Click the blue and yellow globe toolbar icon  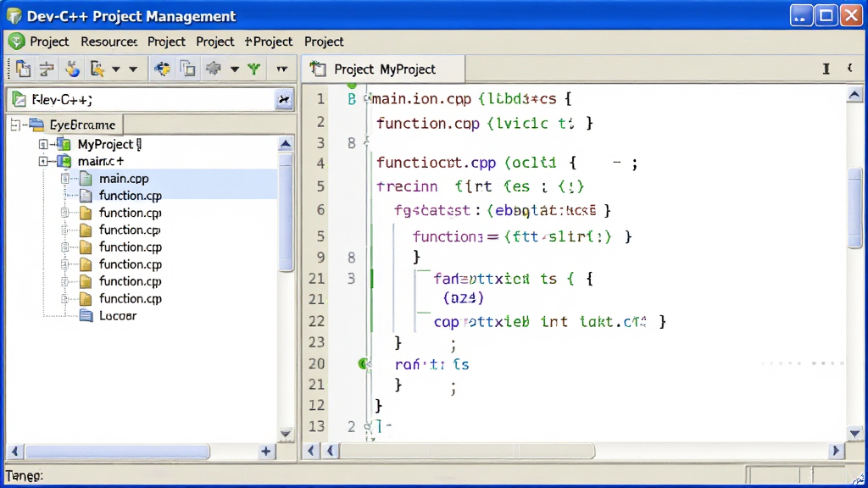(x=162, y=69)
